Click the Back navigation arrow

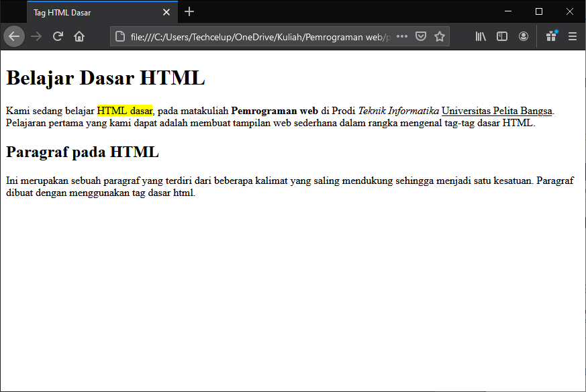[x=14, y=36]
